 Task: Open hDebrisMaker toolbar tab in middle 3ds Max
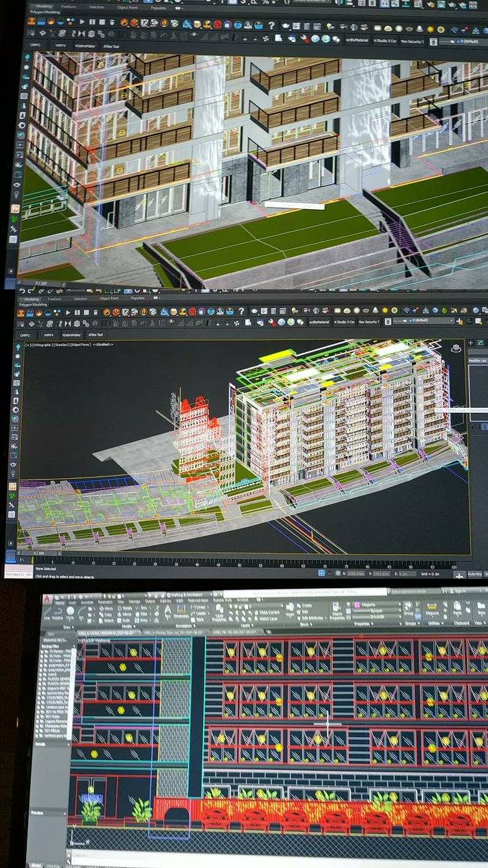[x=71, y=335]
